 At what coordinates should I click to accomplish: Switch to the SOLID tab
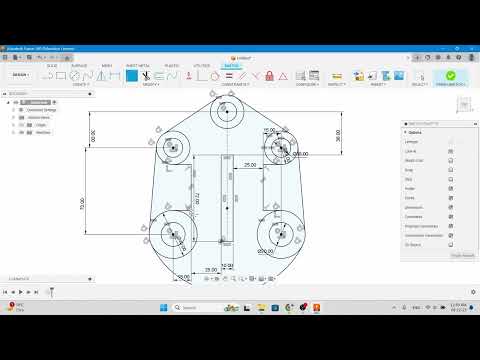click(52, 66)
